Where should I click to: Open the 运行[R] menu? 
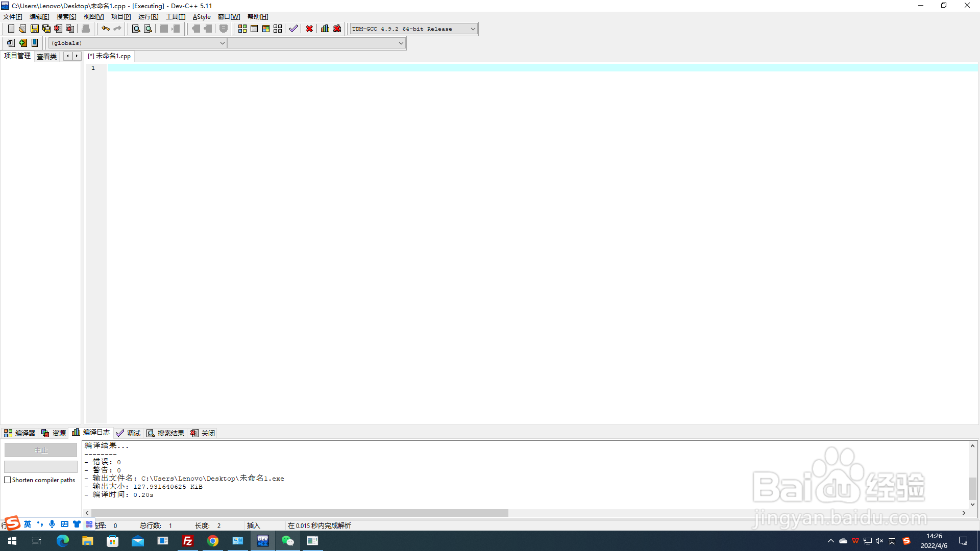tap(148, 17)
